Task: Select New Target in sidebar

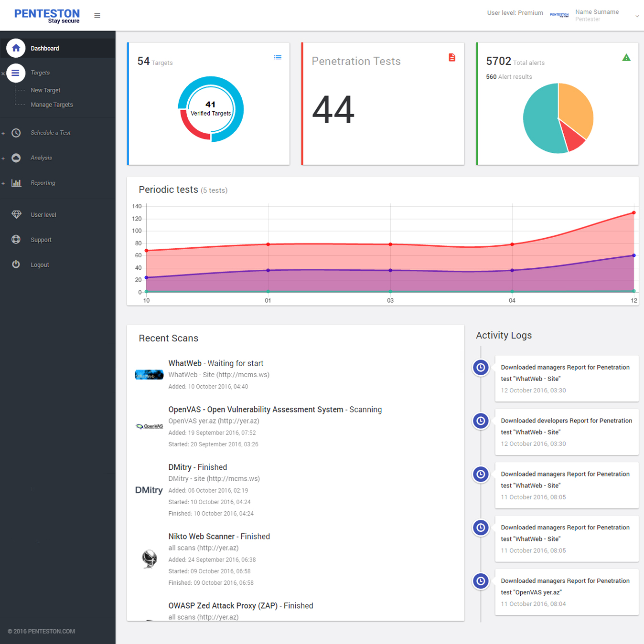Action: pyautogui.click(x=45, y=90)
